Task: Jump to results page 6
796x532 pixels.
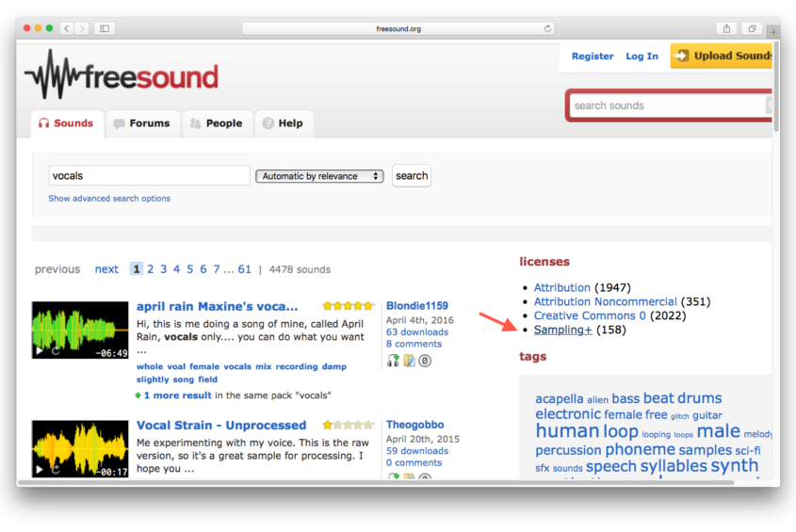Action: tap(203, 269)
